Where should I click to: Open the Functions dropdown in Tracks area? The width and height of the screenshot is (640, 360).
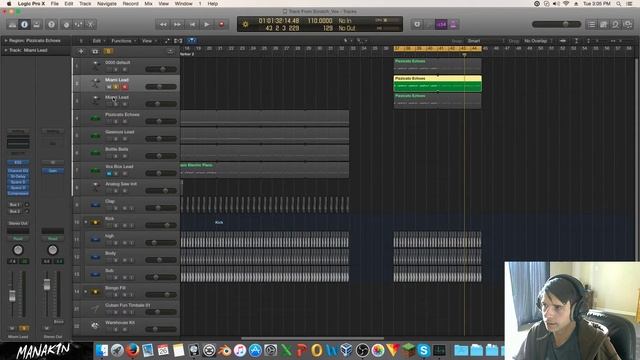click(x=123, y=41)
